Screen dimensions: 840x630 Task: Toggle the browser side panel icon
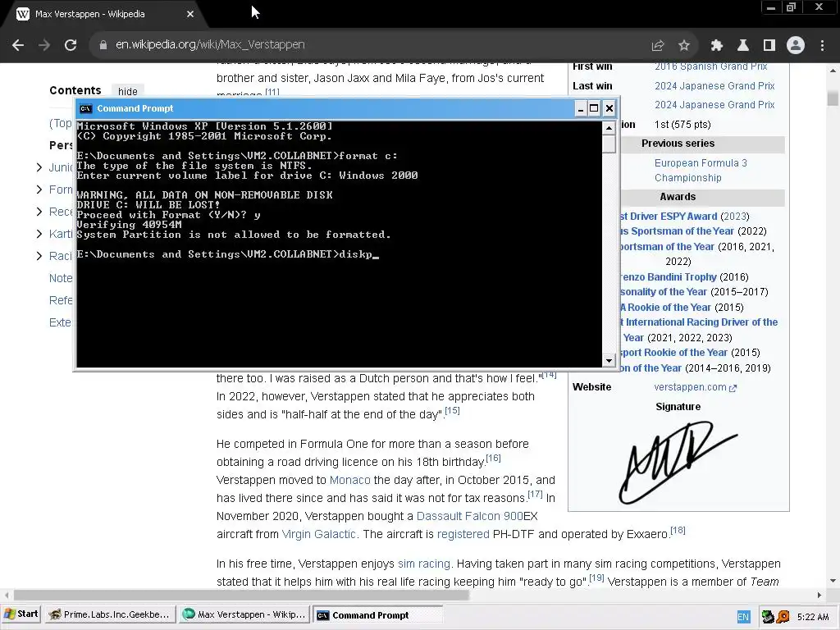(x=769, y=46)
